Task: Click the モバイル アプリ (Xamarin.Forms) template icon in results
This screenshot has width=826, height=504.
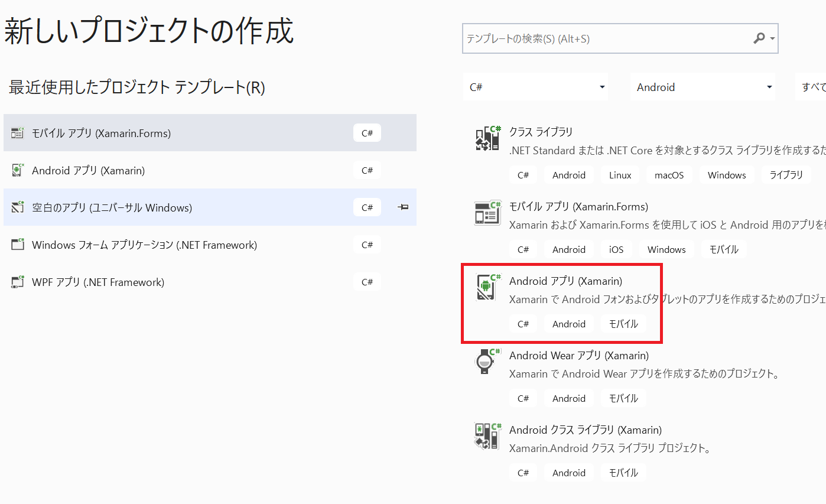Action: 488,213
